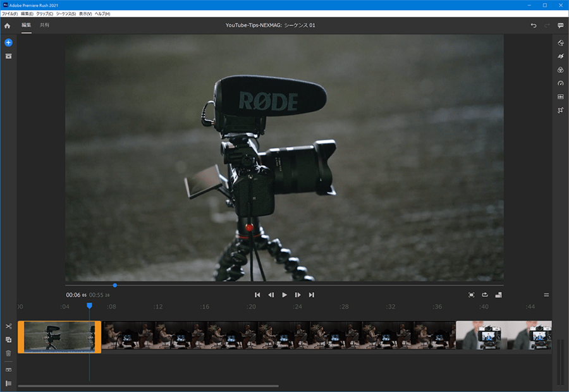Click the :12 mark on timeline ruler
Image resolution: width=569 pixels, height=392 pixels.
pos(158,307)
